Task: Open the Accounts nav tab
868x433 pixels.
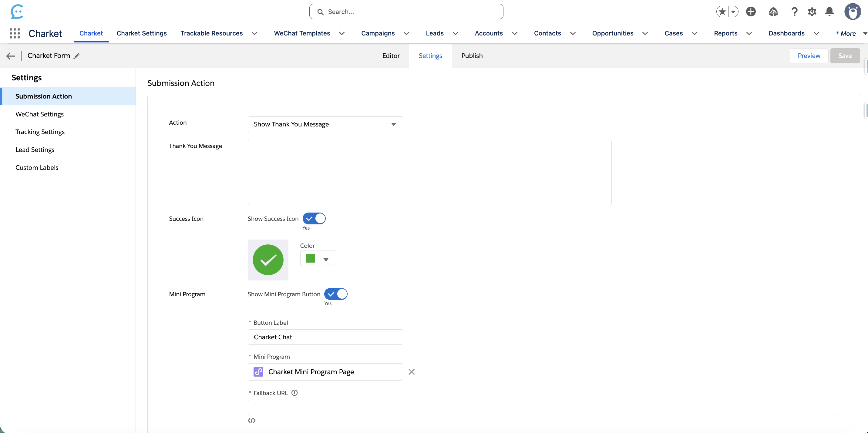Action: pyautogui.click(x=489, y=33)
